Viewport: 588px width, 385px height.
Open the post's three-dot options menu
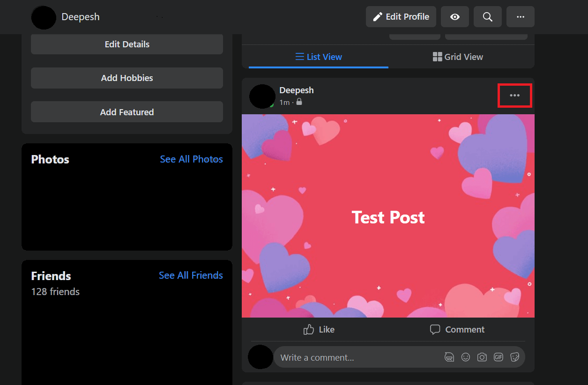click(514, 96)
